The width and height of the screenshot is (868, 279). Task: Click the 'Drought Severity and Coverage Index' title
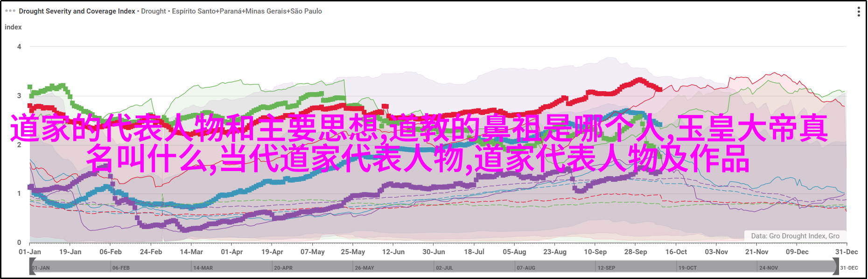tap(77, 11)
